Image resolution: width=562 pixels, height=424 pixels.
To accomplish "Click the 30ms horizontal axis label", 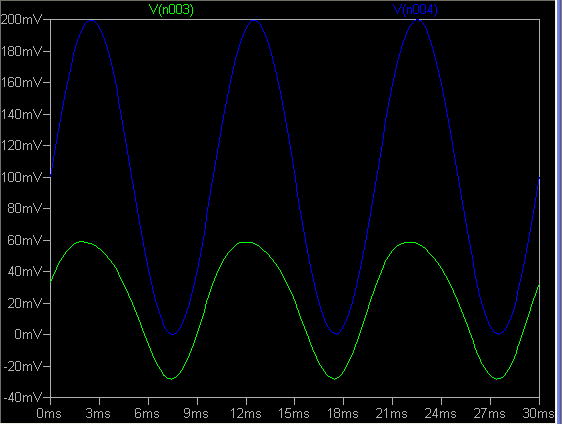I will click(538, 413).
